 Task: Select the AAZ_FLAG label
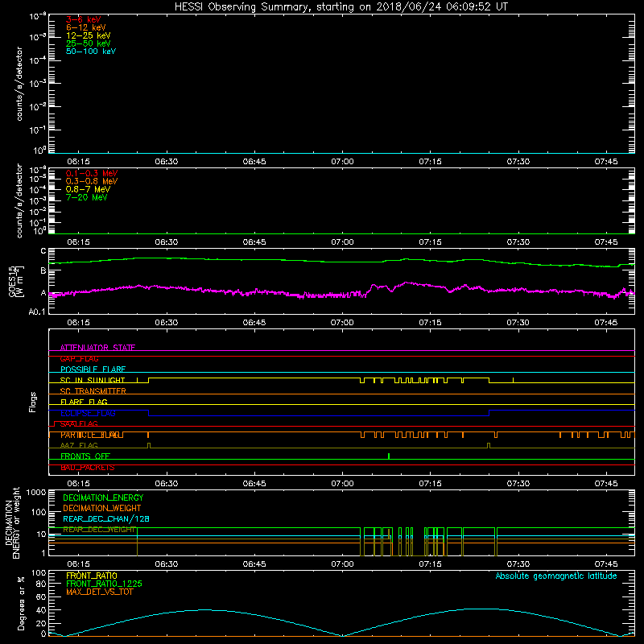[x=79, y=445]
